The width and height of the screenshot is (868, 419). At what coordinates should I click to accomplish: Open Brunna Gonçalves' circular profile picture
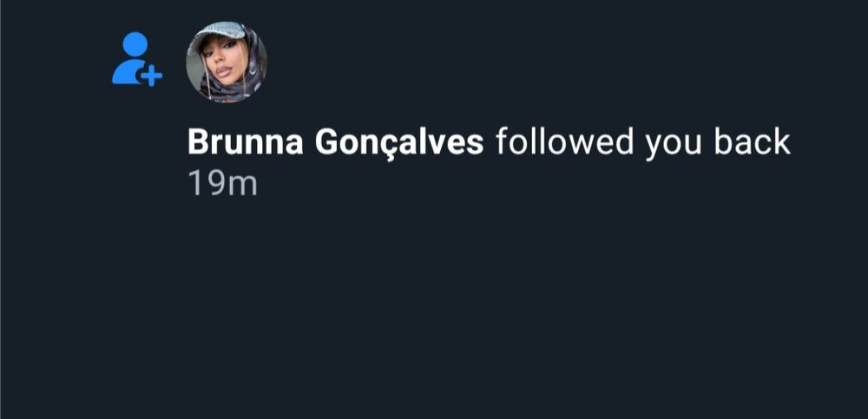227,62
